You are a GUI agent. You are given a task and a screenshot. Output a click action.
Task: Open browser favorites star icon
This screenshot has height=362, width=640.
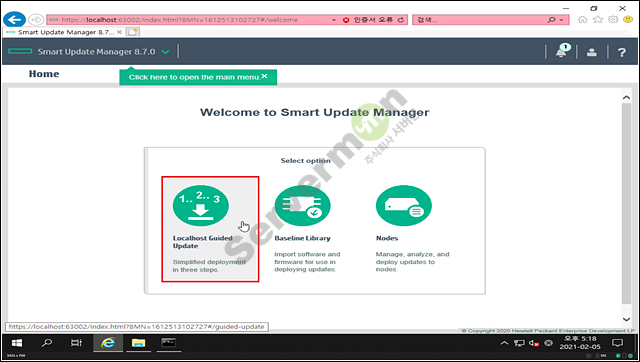pos(598,20)
